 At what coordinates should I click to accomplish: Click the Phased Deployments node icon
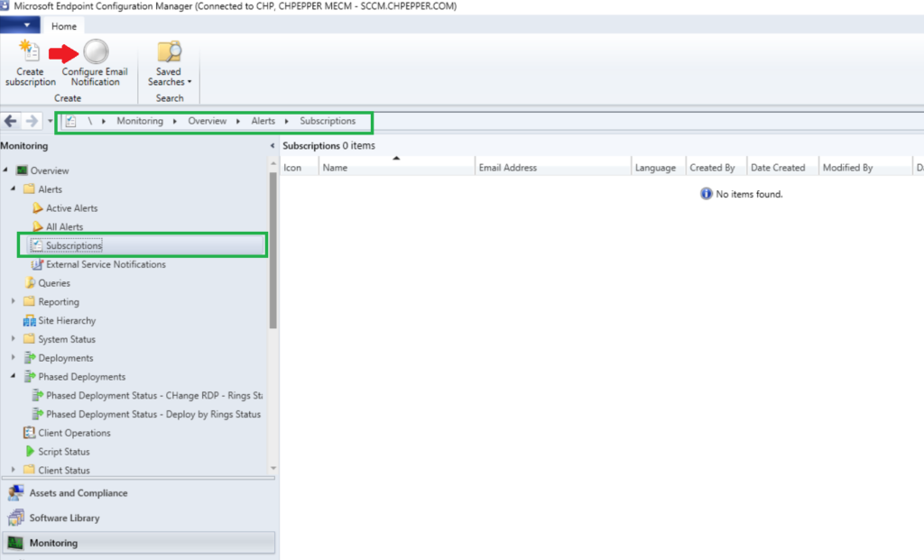coord(30,376)
